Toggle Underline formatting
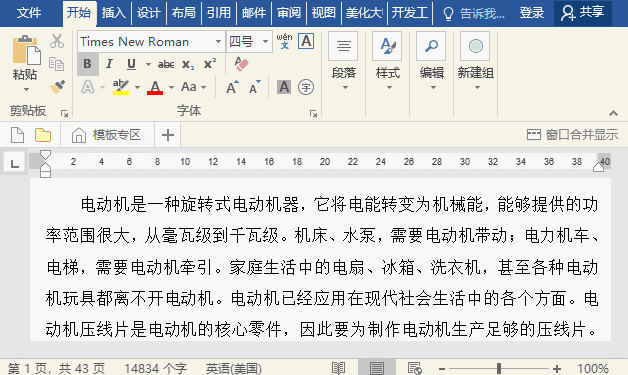The width and height of the screenshot is (628, 375). (131, 64)
